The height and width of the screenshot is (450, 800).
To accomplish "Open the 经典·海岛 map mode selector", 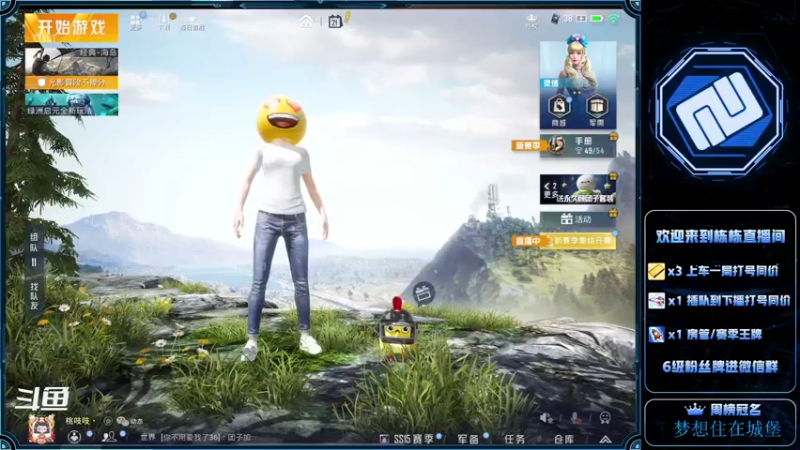I will pos(71,62).
